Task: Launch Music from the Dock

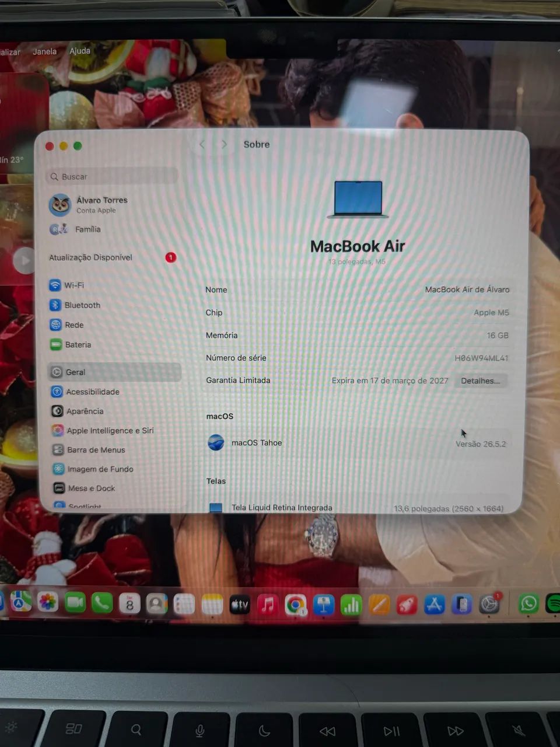Action: click(x=268, y=605)
